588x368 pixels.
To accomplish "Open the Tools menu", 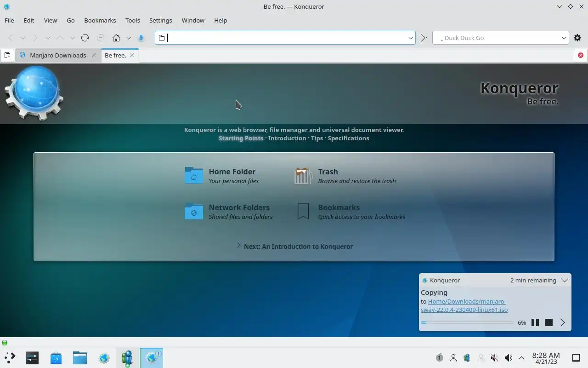I will (x=133, y=20).
